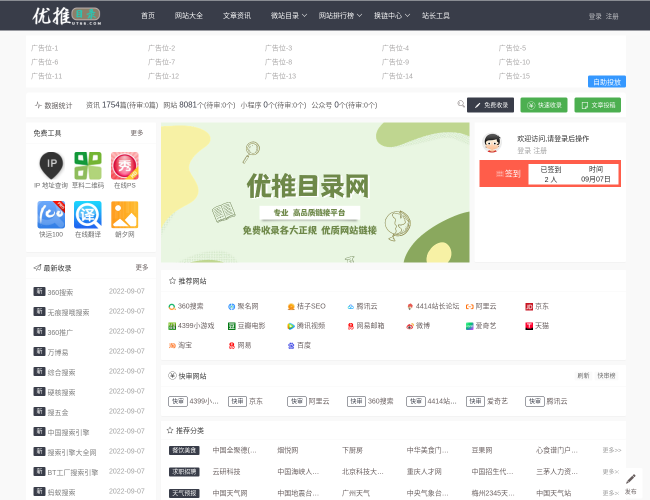
Task: Open 快审 4399小... entry
Action: tap(193, 401)
